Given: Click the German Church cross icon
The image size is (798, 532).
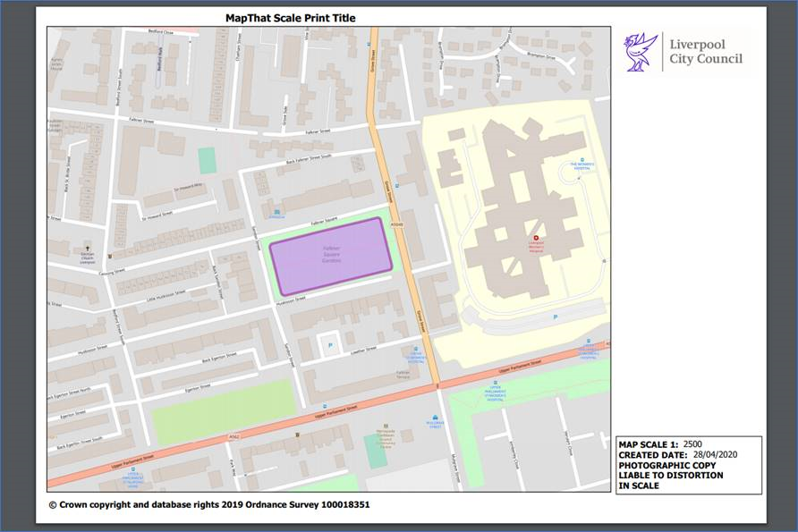Looking at the screenshot, I should [x=87, y=248].
